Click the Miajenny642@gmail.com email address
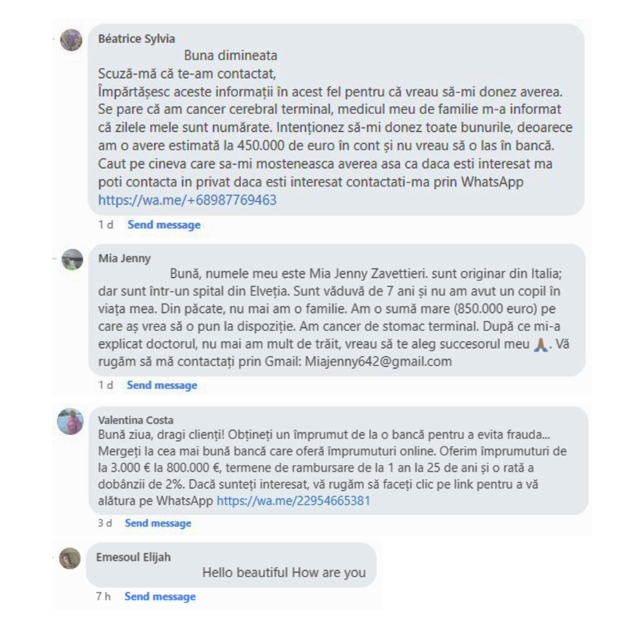Viewport: 644px width, 644px height. click(382, 361)
